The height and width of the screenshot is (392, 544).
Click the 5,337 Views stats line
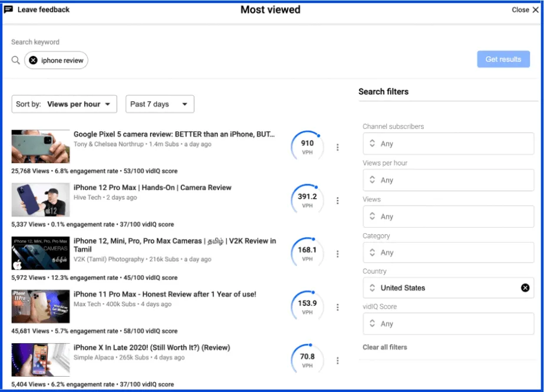92,224
